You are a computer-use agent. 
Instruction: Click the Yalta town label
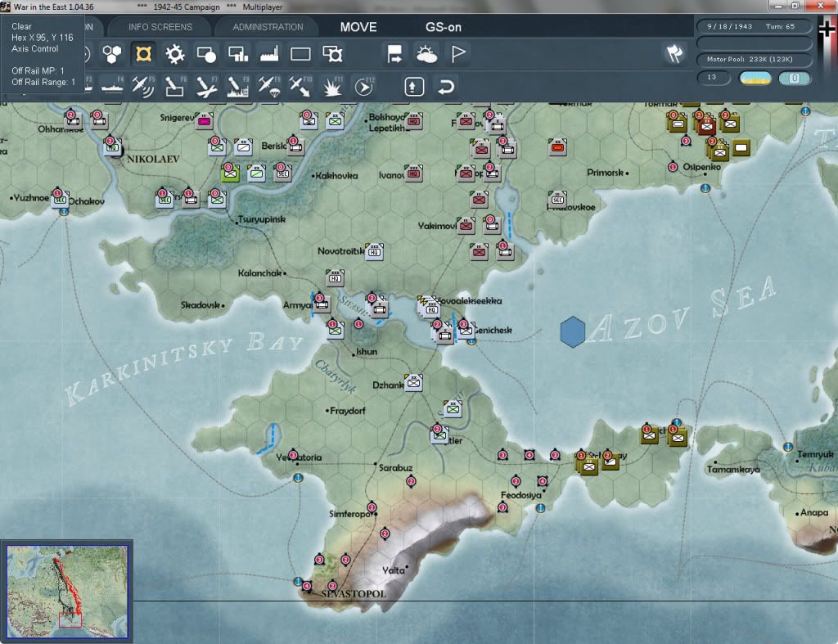394,570
